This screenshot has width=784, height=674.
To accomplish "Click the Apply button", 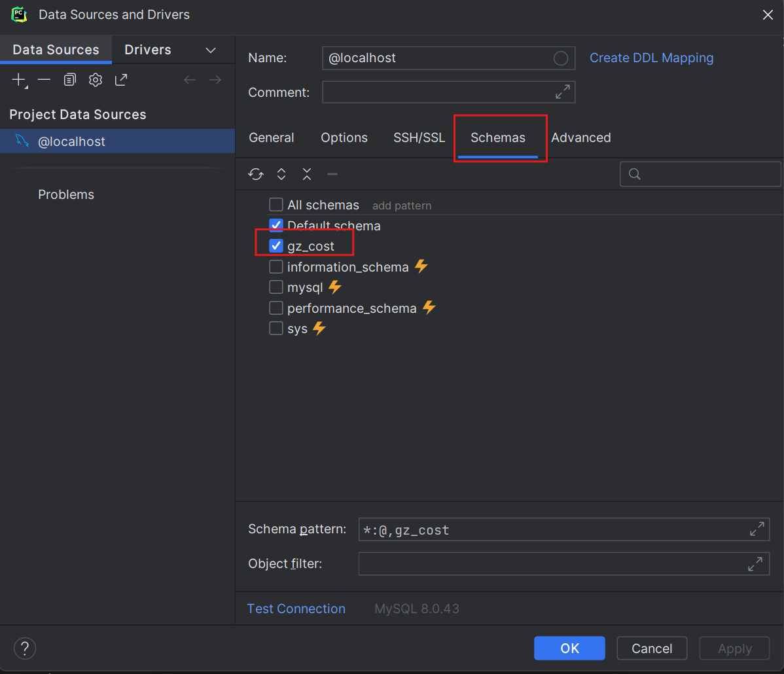I will tap(734, 648).
